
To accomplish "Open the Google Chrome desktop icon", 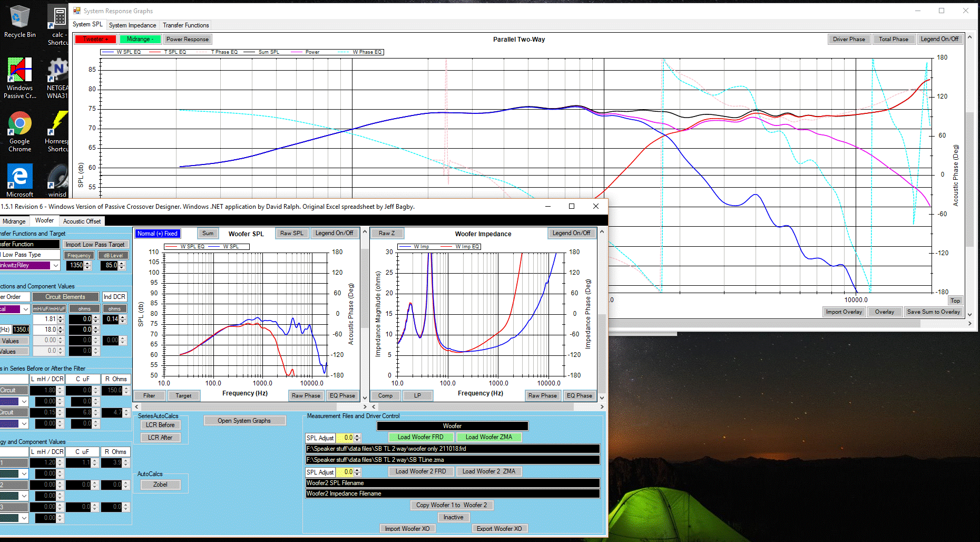I will 19,132.
